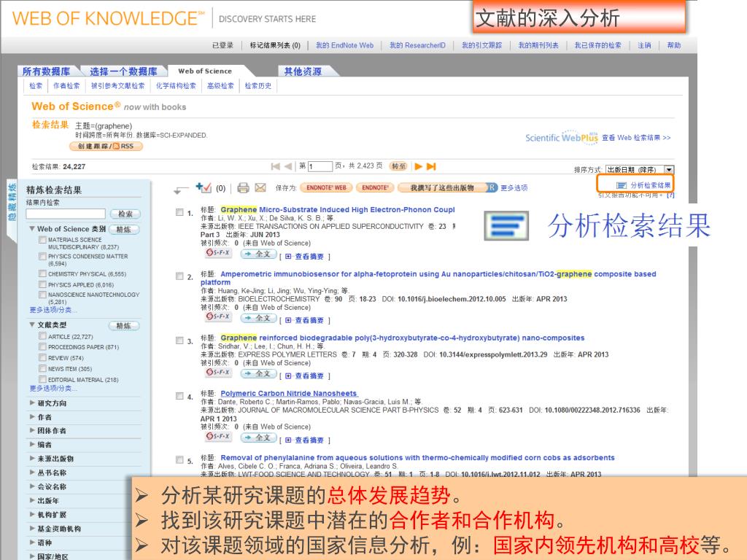Screen dimensions: 747x560
Task: Tick the REVIEW document type checkbox
Action: click(x=42, y=357)
